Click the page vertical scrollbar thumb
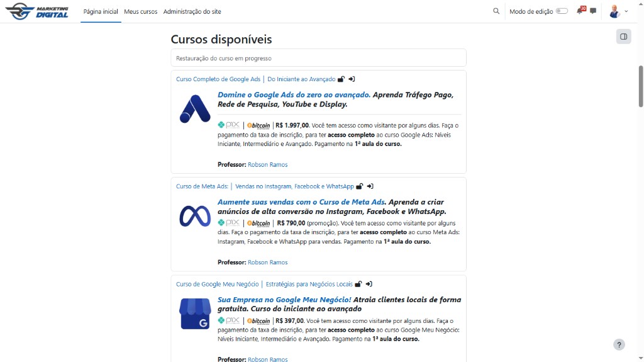This screenshot has width=644, height=362. 640,86
